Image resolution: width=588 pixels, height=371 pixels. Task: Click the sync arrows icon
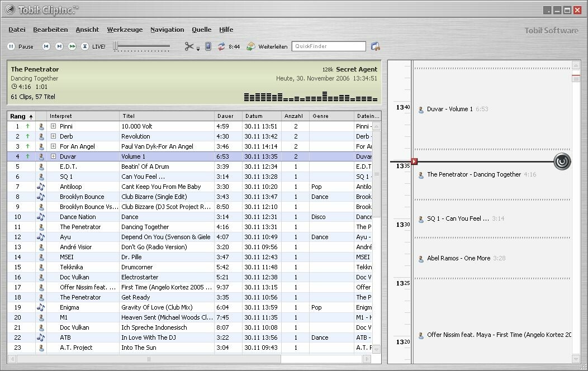[221, 46]
